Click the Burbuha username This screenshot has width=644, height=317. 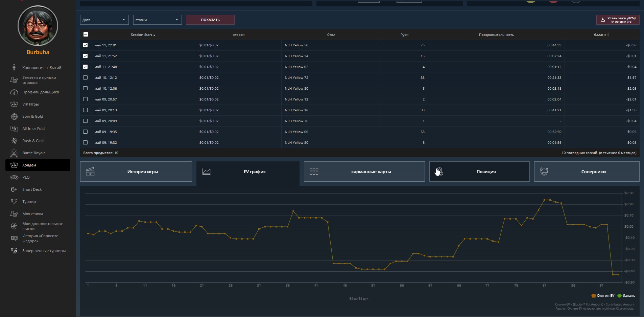tap(38, 52)
